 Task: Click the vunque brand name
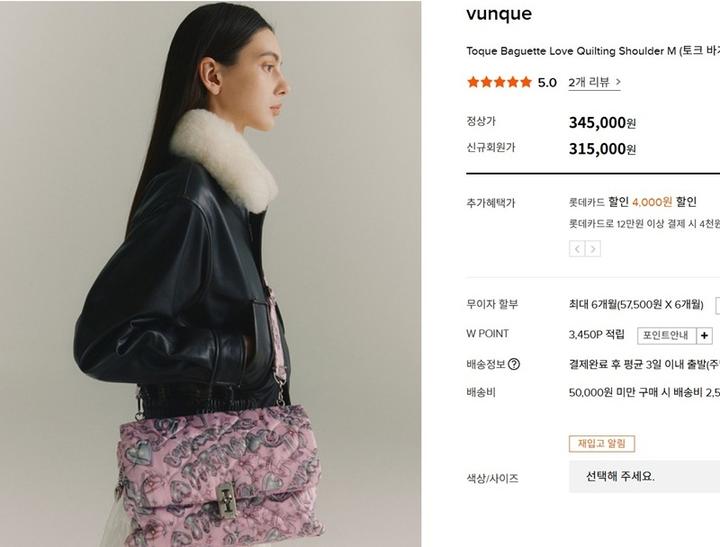point(499,14)
